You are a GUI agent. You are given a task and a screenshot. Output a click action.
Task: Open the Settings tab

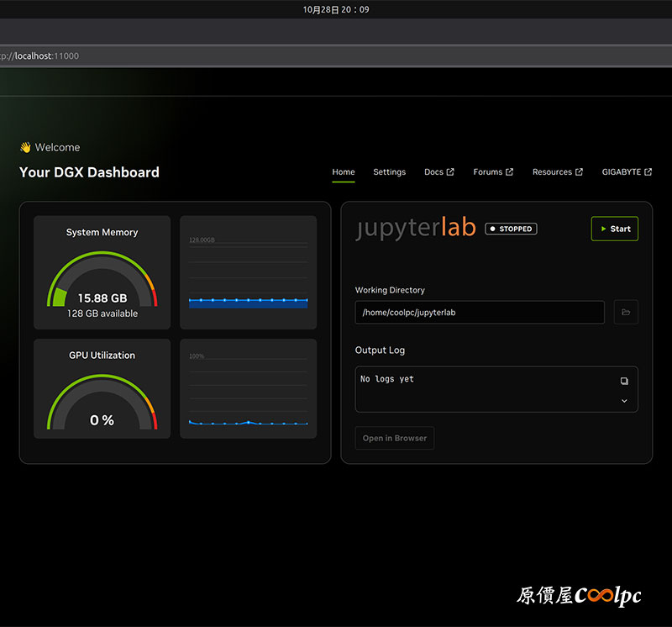pyautogui.click(x=389, y=172)
